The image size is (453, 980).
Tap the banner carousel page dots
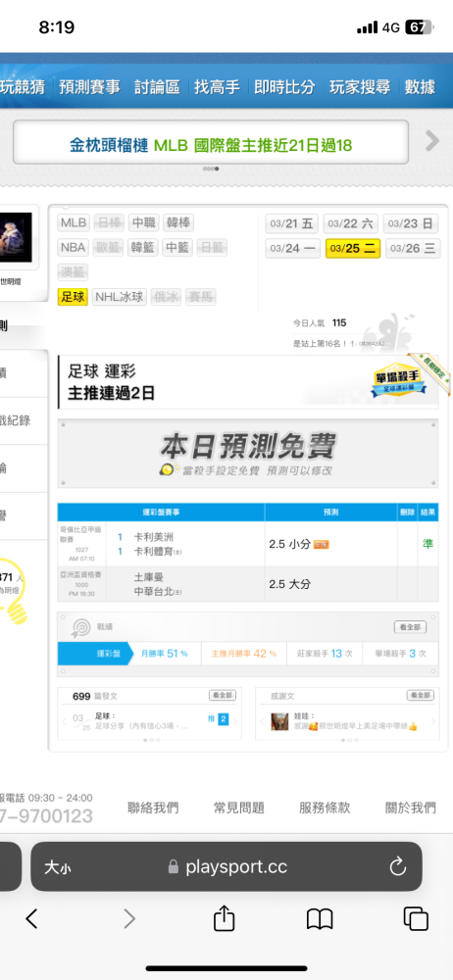[x=211, y=169]
